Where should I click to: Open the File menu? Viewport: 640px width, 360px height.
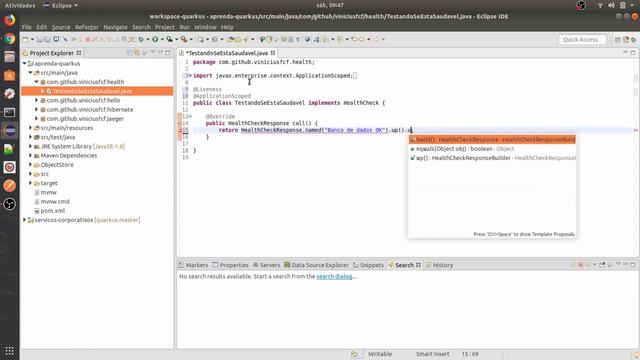pyautogui.click(x=27, y=27)
